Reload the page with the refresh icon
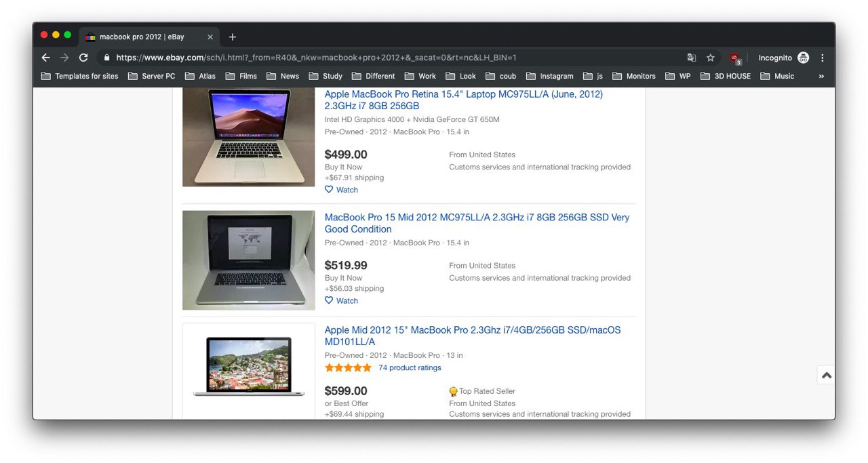Viewport: 868px width, 463px height. coord(83,58)
